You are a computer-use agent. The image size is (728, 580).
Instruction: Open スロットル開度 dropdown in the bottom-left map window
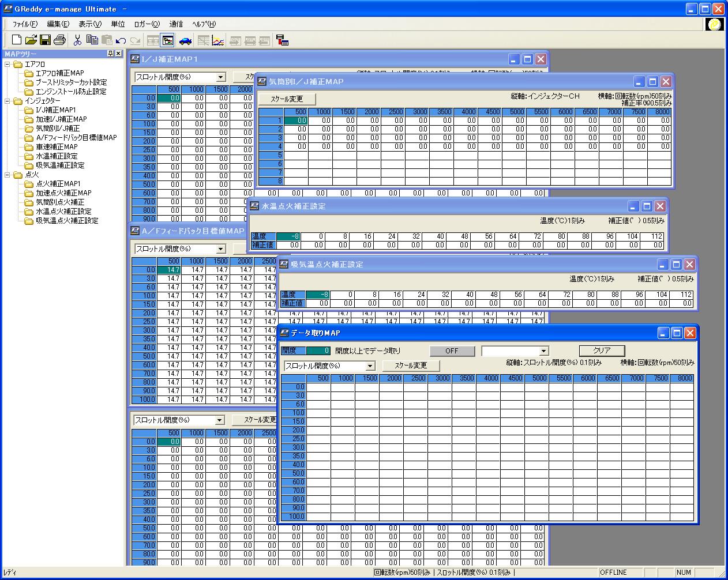click(219, 420)
